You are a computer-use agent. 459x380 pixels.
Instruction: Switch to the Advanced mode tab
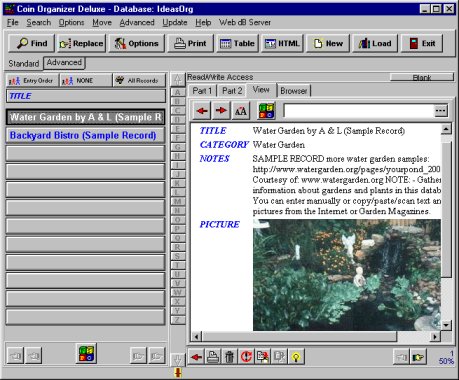64,62
